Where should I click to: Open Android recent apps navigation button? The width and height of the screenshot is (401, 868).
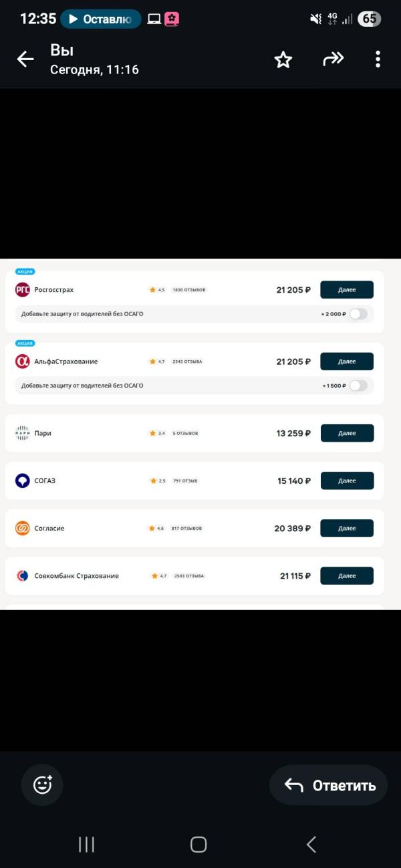(x=86, y=844)
